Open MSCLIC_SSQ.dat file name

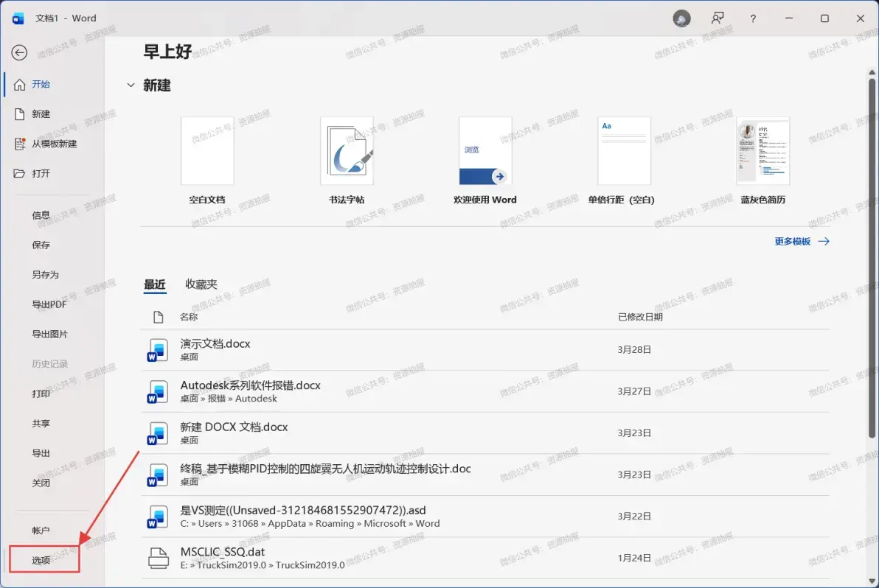[x=223, y=552]
